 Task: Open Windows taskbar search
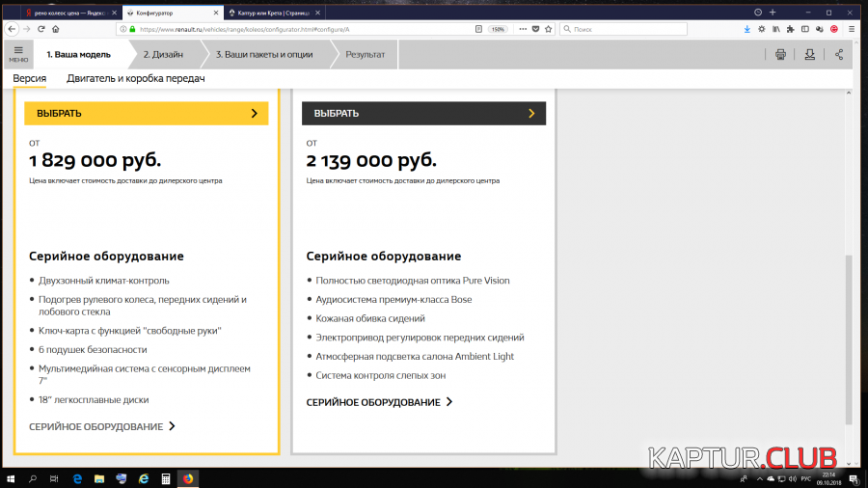(33, 478)
